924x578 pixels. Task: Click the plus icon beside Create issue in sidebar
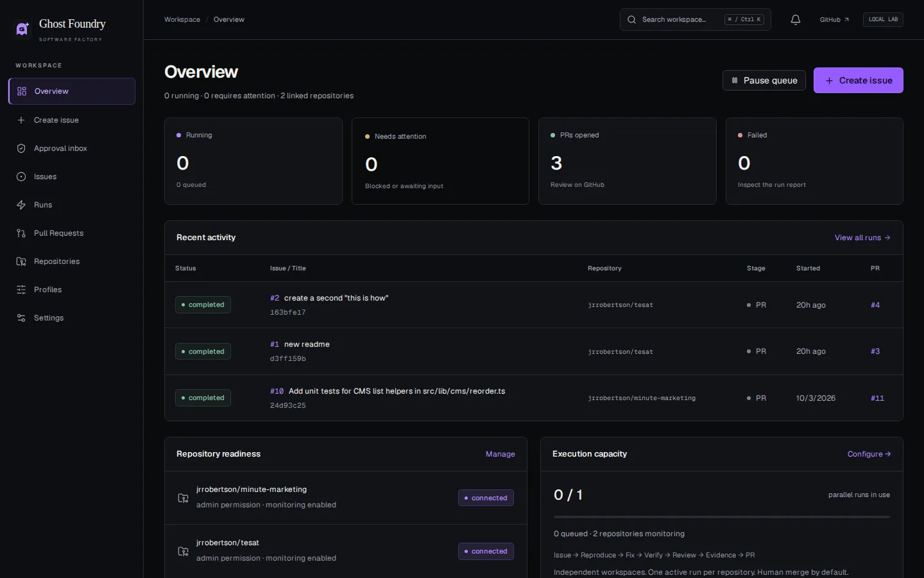(21, 120)
